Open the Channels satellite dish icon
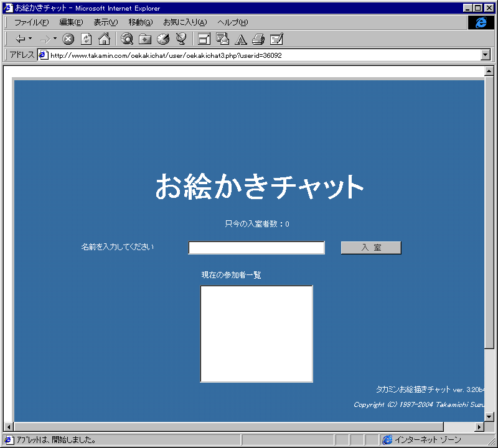Screen dimensions: 498x448 181,39
